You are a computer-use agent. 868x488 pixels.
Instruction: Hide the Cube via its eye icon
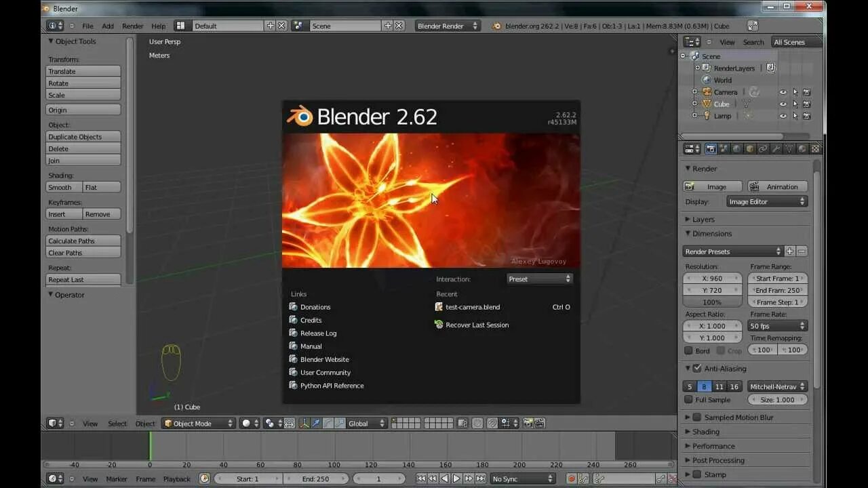(783, 104)
